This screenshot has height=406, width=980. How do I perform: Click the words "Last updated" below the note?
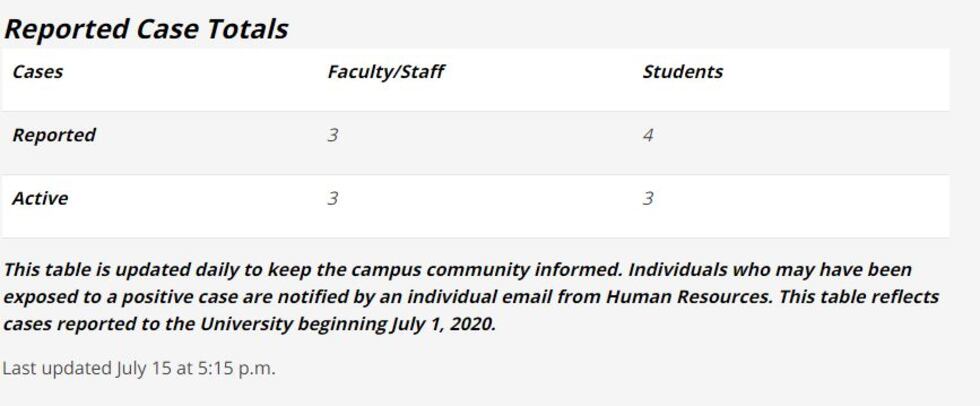[x=56, y=368]
